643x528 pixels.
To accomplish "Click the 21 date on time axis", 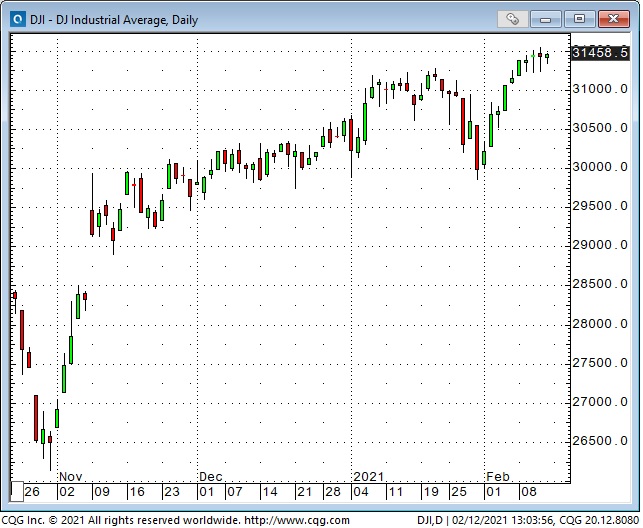I will [304, 492].
